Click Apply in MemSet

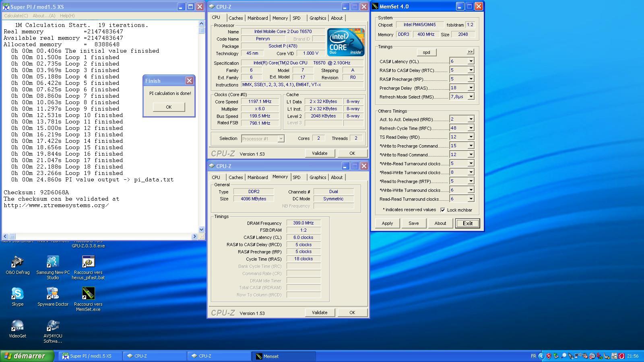(387, 223)
